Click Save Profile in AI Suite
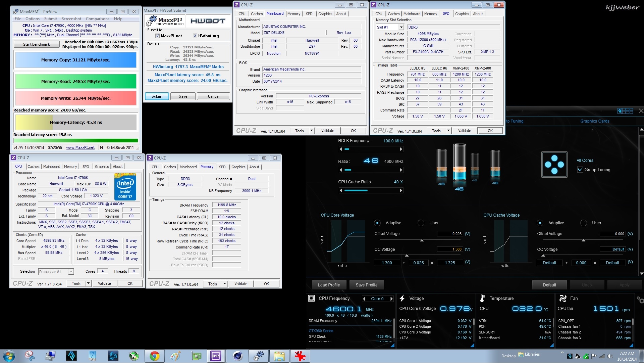 (x=366, y=285)
